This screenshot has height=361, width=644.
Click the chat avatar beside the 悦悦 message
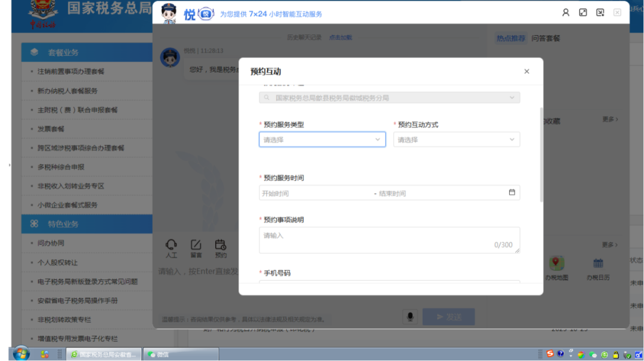coord(169,57)
